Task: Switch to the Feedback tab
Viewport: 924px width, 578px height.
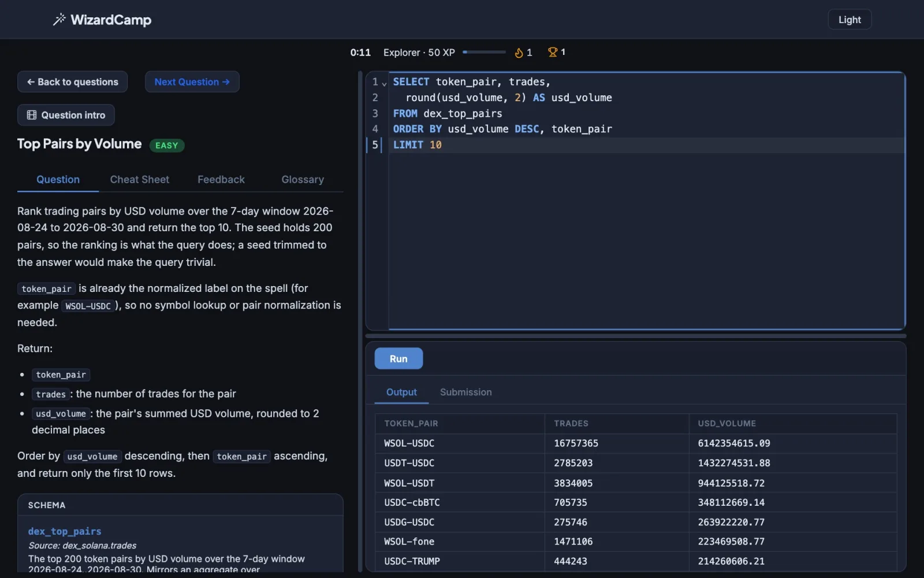Action: pyautogui.click(x=221, y=180)
